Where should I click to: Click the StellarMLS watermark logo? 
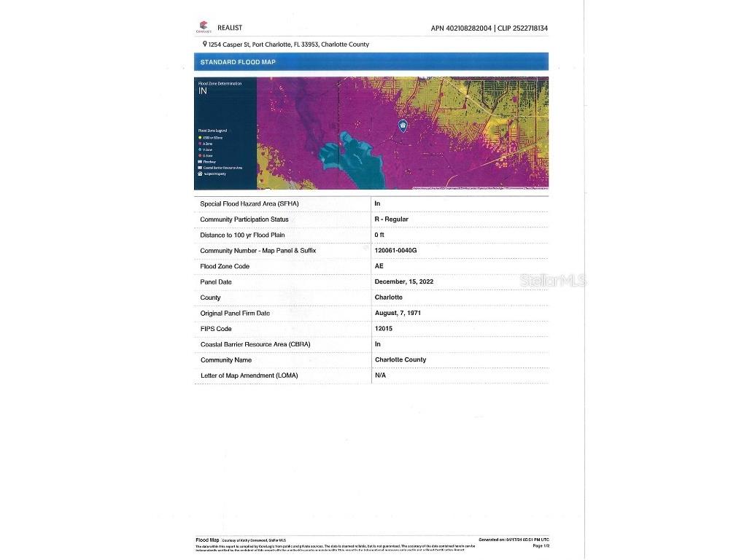[552, 280]
